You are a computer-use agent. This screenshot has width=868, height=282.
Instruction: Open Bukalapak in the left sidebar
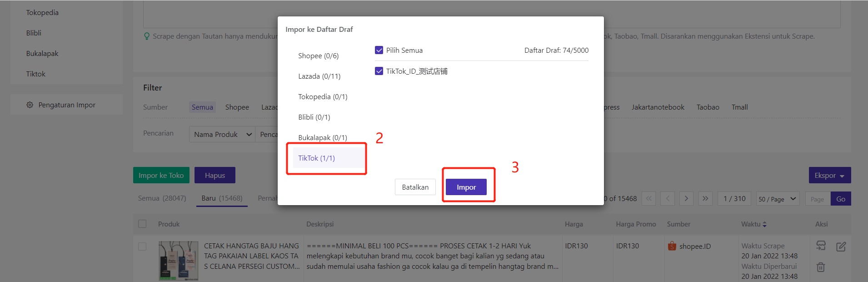(x=42, y=53)
